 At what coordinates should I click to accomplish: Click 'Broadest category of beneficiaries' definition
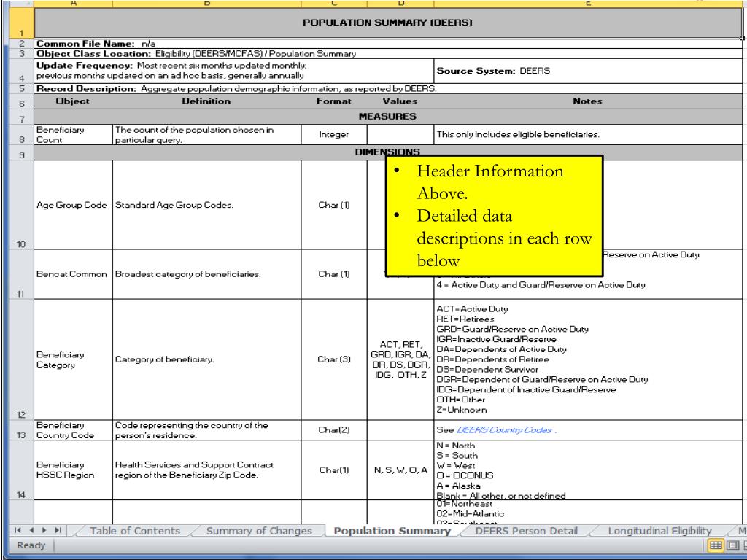pyautogui.click(x=206, y=274)
